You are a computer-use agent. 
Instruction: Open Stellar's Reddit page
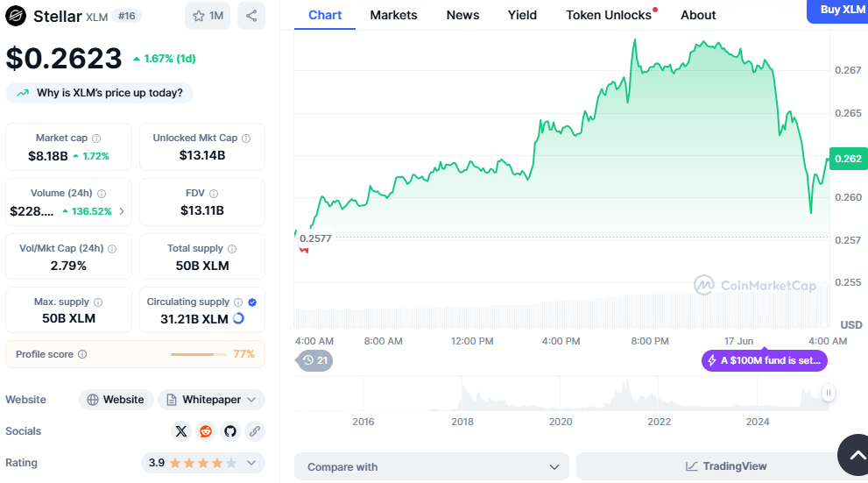coord(206,431)
